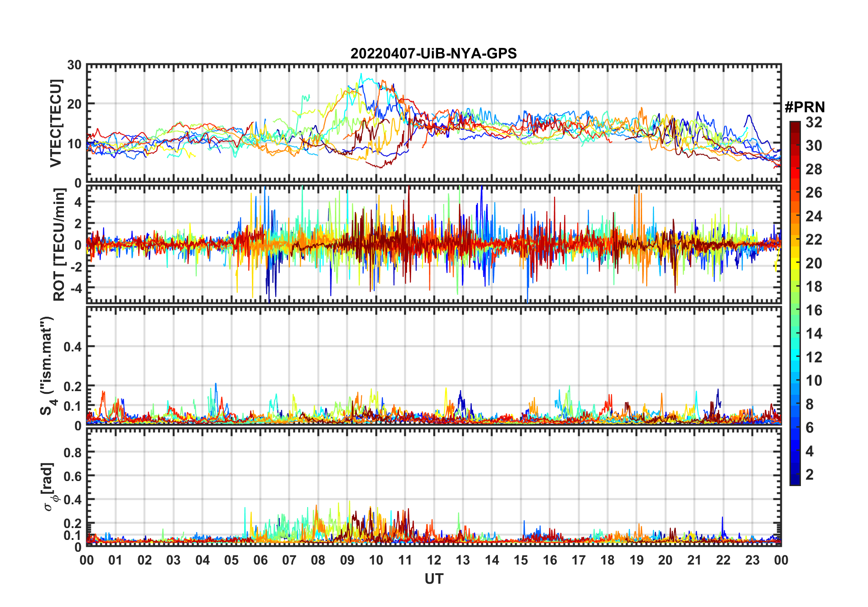
Task: Select the -2 tick on the ROT axis
Action: pyautogui.click(x=76, y=267)
